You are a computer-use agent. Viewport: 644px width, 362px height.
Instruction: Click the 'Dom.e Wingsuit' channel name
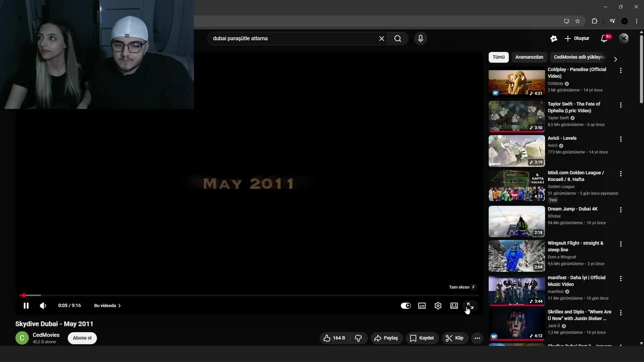pos(562,257)
